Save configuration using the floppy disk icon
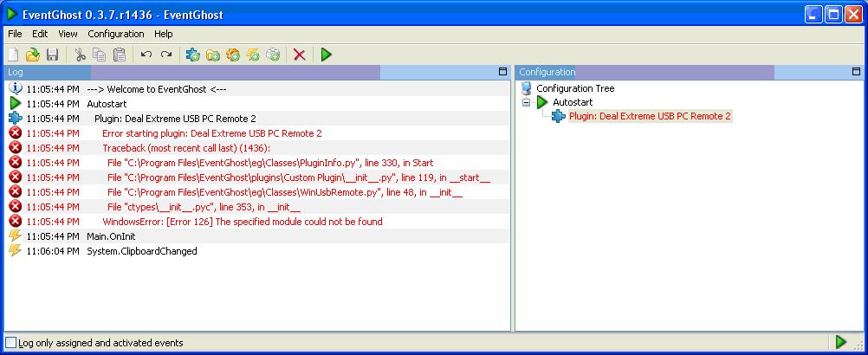The height and width of the screenshot is (355, 868). click(53, 55)
